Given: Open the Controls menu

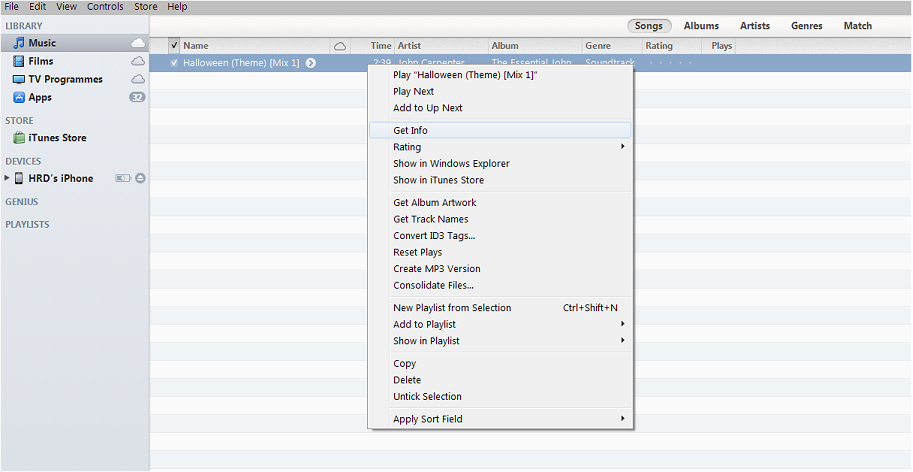Looking at the screenshot, I should coord(105,7).
